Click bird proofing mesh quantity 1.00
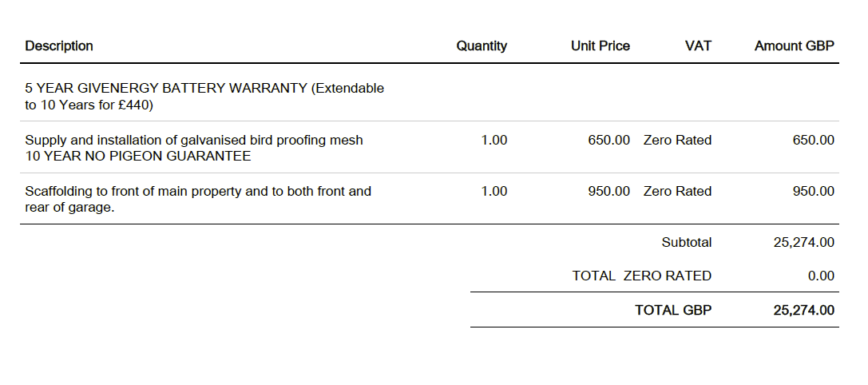Image resolution: width=868 pixels, height=385 pixels. pyautogui.click(x=493, y=141)
